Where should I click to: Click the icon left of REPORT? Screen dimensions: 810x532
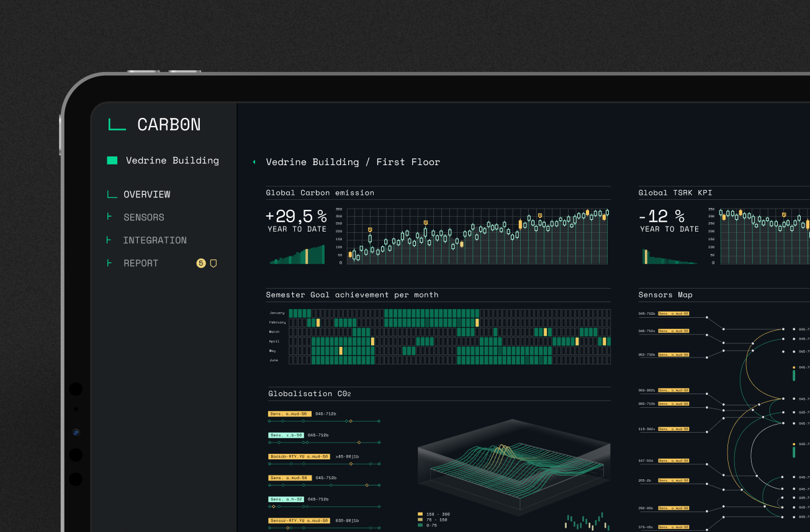[110, 263]
